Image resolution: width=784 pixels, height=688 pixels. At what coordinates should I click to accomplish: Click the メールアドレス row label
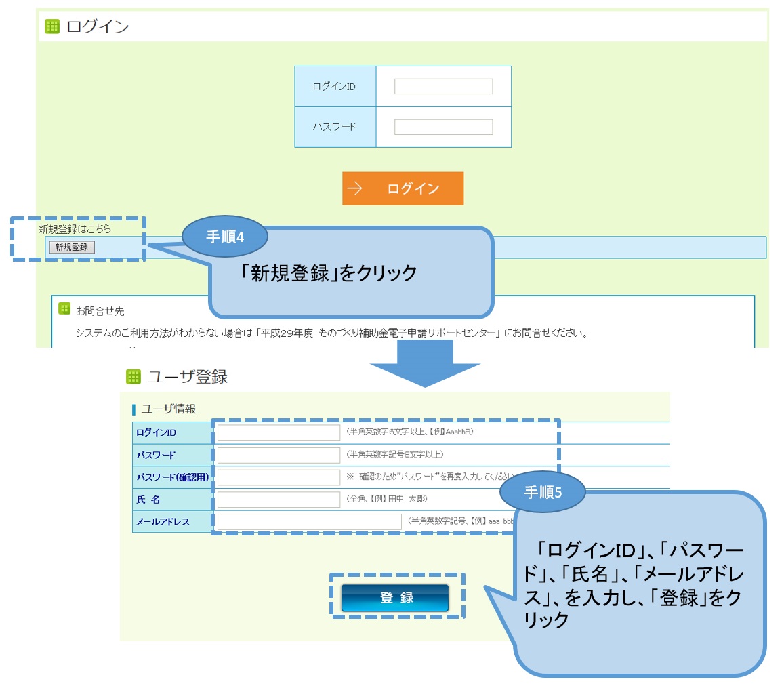163,521
